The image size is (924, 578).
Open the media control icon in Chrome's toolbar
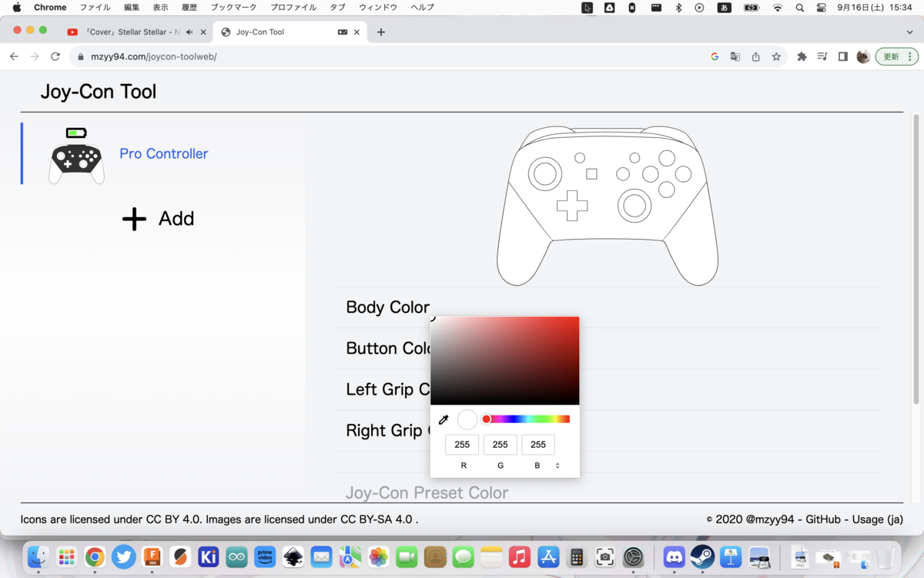822,56
